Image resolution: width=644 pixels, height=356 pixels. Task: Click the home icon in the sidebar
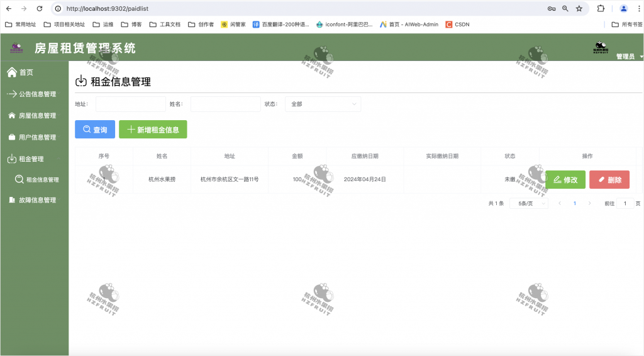[12, 72]
